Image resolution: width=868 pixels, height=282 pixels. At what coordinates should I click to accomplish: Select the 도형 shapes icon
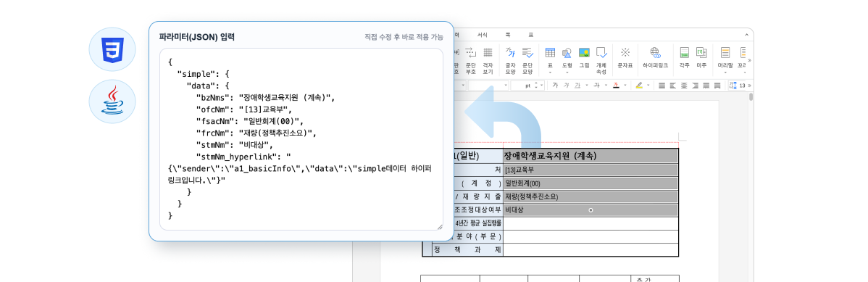(x=567, y=53)
